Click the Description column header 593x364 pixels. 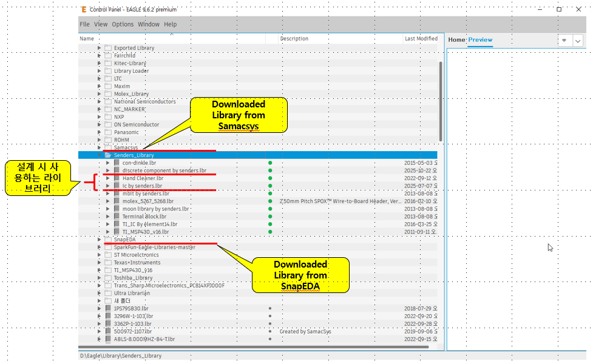[294, 39]
